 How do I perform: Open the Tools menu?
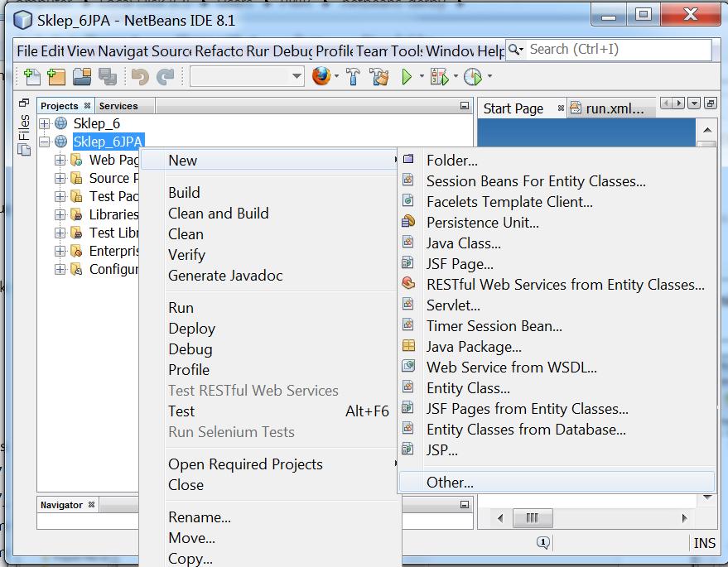tap(407, 51)
